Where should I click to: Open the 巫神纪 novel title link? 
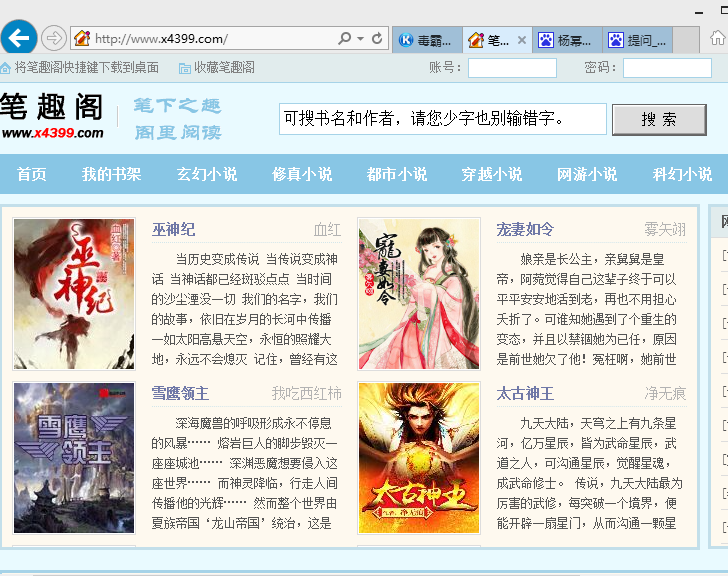pos(173,229)
